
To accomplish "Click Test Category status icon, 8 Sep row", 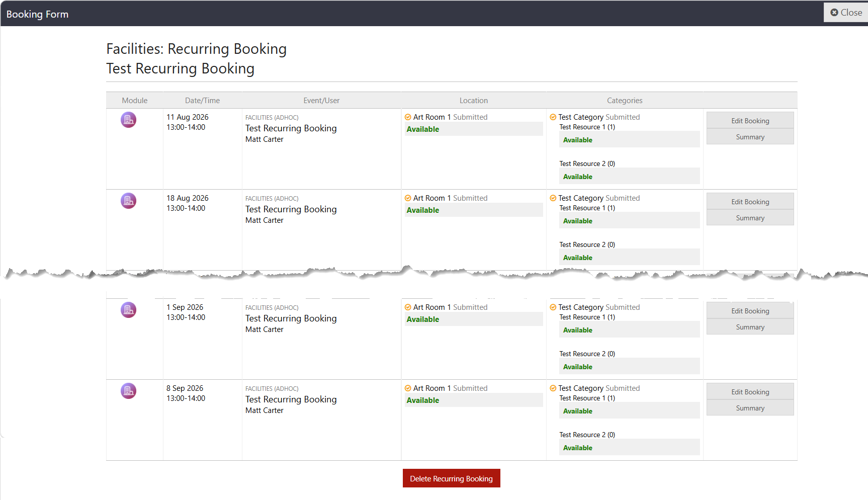I will (553, 388).
